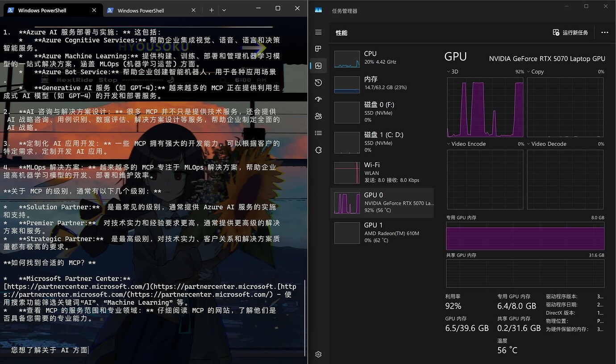Screen dimensions: 616x364
Task: Click the shared GPU memory graph
Action: (x=525, y=273)
